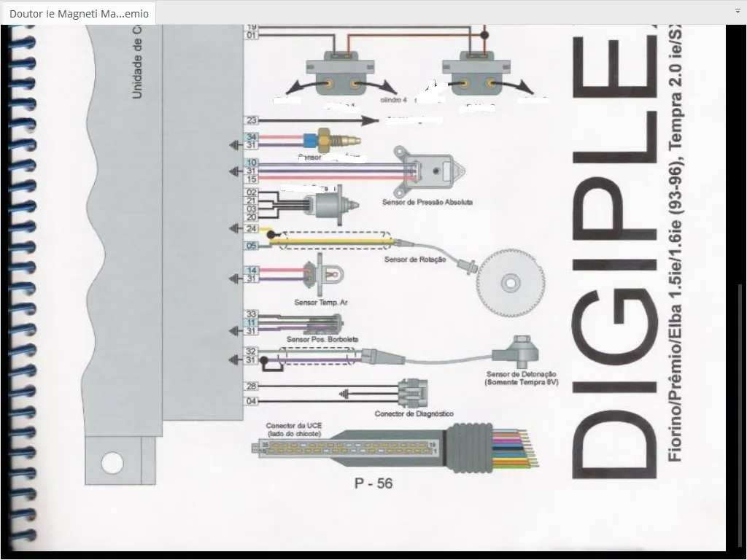
Task: Click pin number 21
Action: coord(252,201)
